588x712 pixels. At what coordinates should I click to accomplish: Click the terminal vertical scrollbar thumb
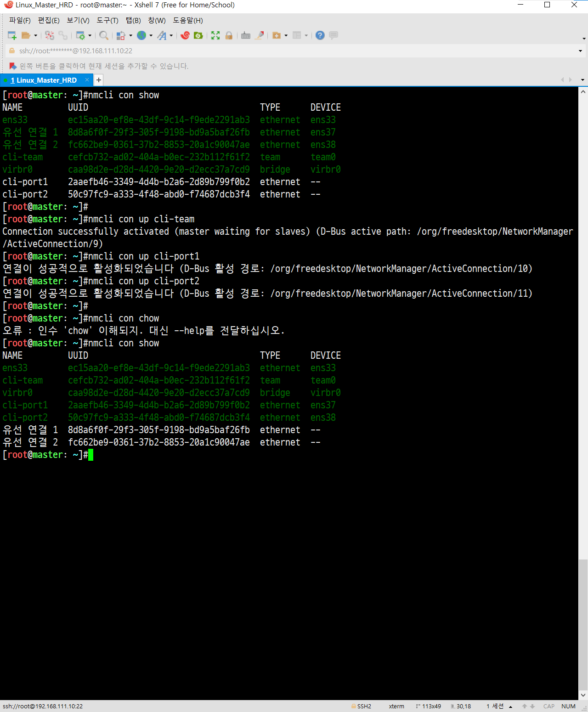coord(583,624)
